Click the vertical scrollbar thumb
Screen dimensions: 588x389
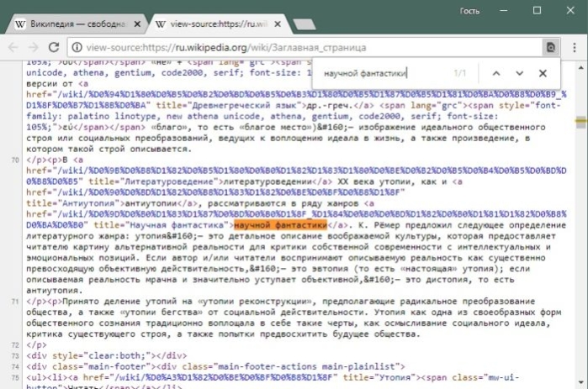[581, 122]
